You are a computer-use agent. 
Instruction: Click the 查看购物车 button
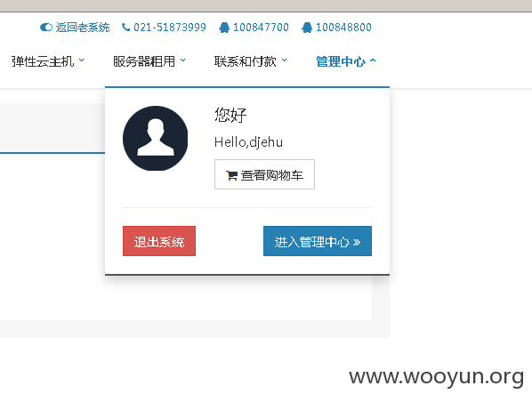264,174
